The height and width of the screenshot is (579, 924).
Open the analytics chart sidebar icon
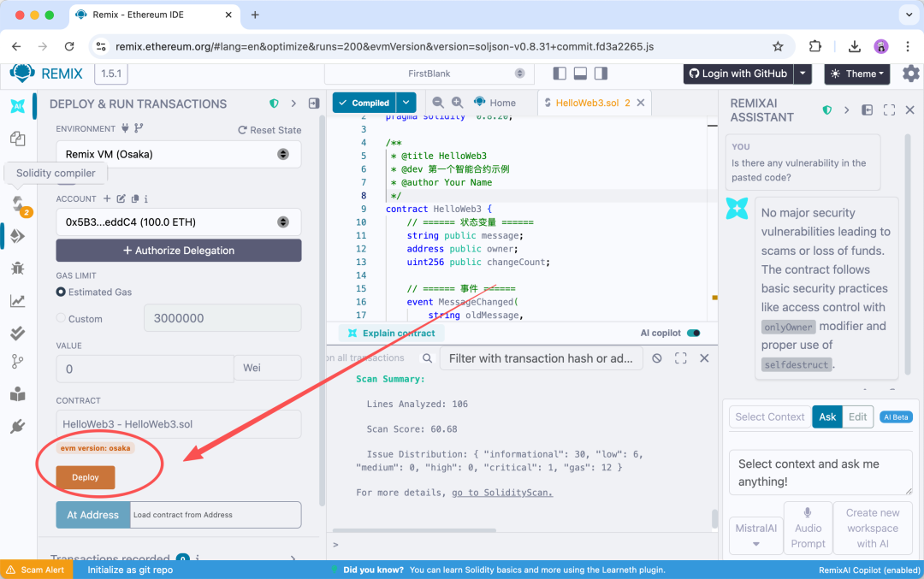[x=18, y=301]
